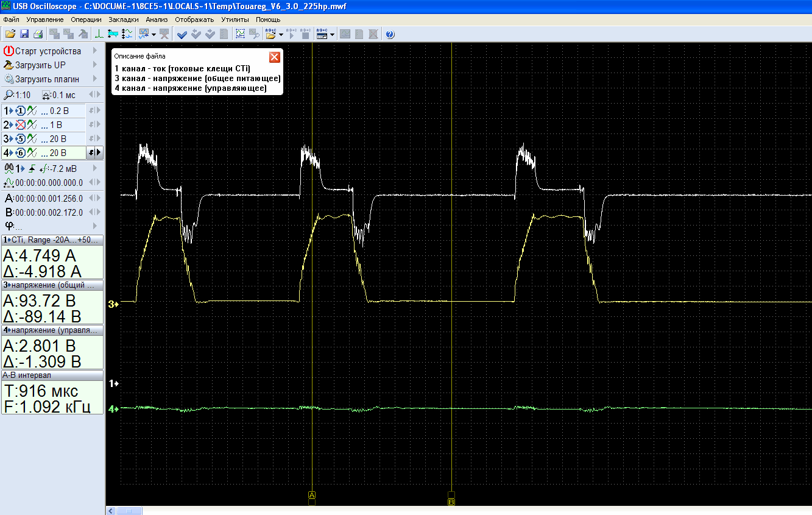Click the horizontal scrollbar thumb below the graph
The height and width of the screenshot is (515, 812).
pos(129,511)
